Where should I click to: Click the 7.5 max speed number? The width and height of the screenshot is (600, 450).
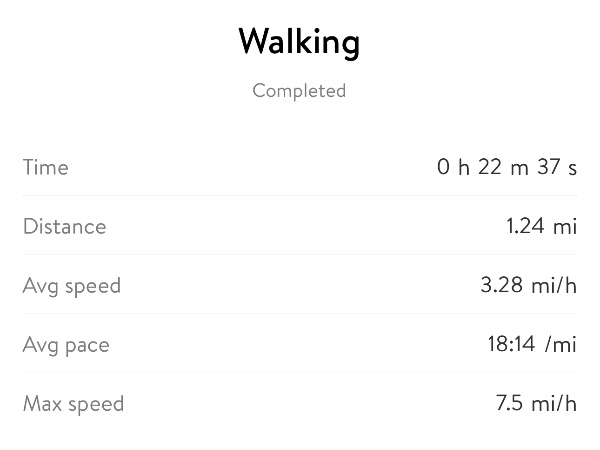(510, 404)
